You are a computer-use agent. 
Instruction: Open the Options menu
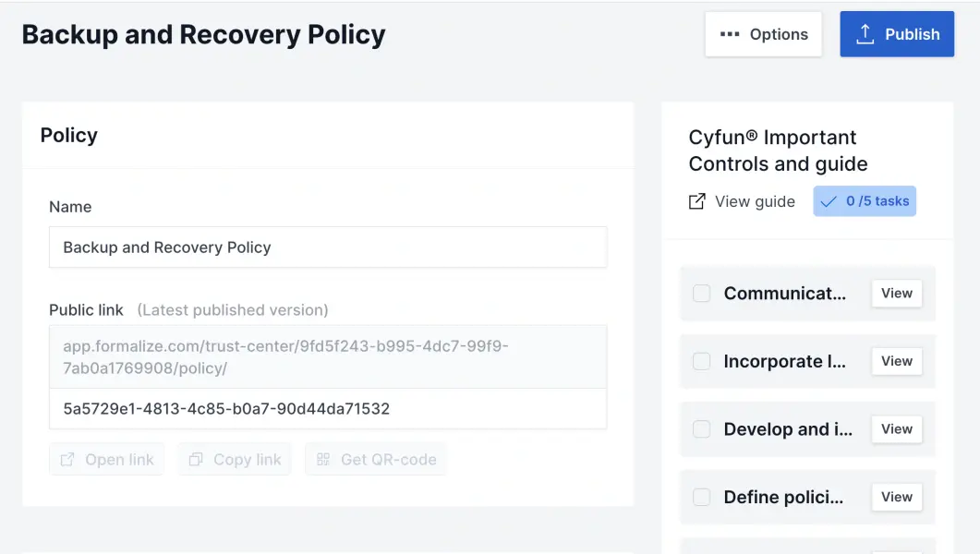pyautogui.click(x=763, y=34)
